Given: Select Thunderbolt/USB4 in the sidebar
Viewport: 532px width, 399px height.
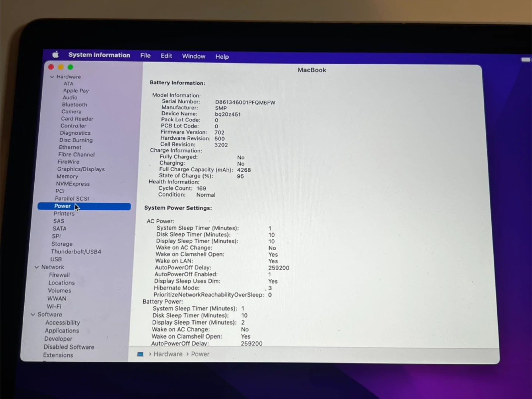Looking at the screenshot, I should [76, 251].
